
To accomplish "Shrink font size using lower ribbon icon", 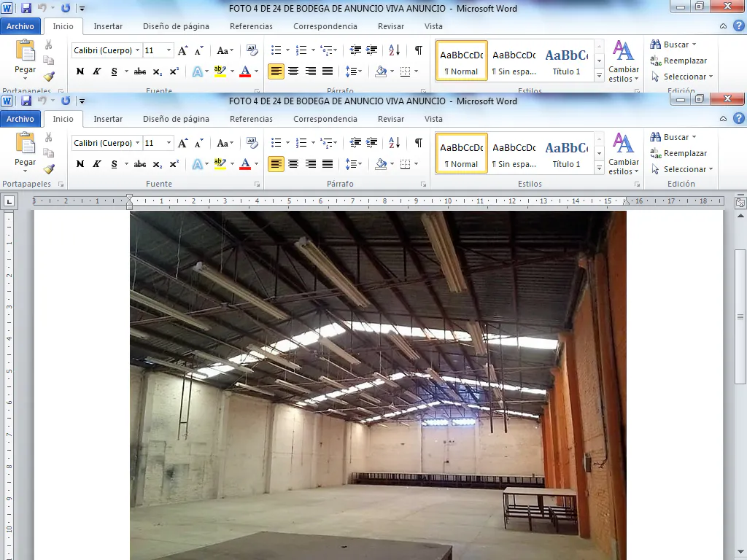I will [x=198, y=143].
